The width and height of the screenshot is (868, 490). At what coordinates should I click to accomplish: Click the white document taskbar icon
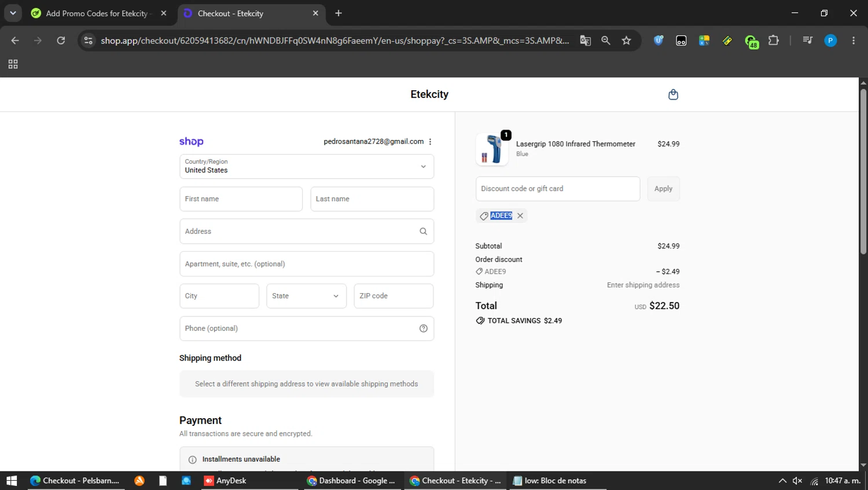(163, 481)
